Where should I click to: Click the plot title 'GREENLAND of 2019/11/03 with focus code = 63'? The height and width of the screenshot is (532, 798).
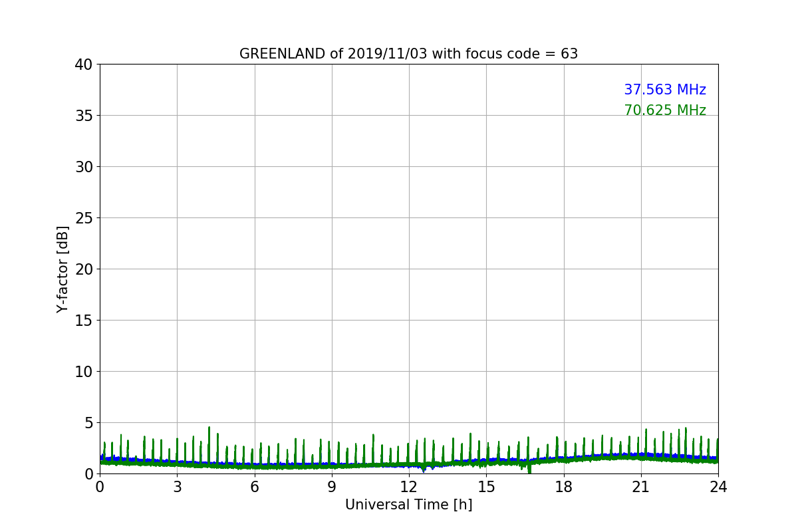[x=408, y=54]
